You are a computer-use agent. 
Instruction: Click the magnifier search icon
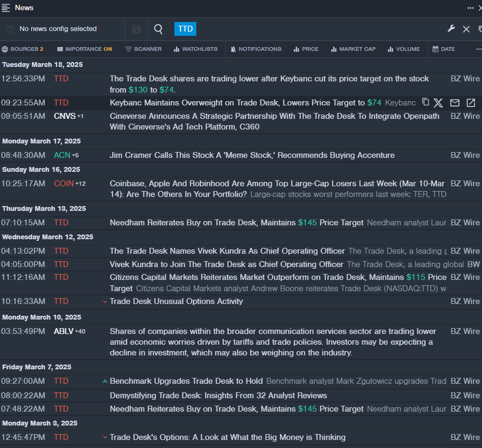coord(158,29)
